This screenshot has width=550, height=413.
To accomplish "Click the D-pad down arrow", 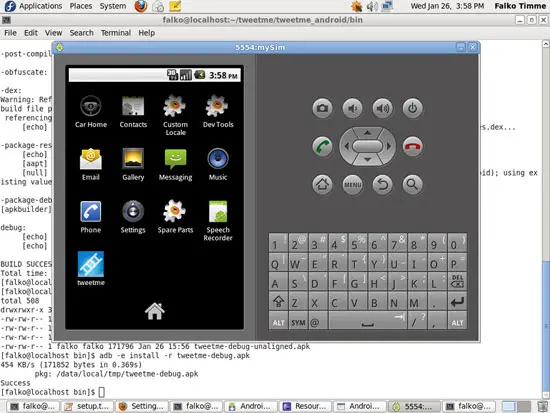I will pyautogui.click(x=367, y=160).
